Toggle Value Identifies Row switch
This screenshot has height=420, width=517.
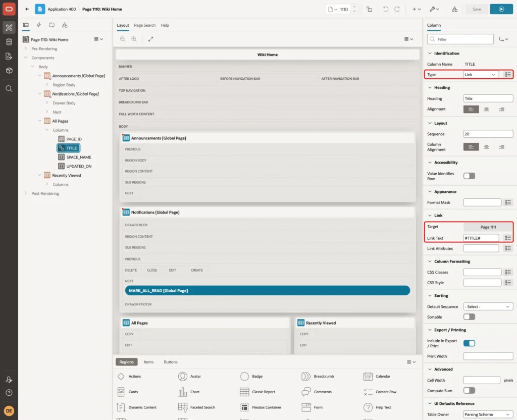[x=469, y=176]
